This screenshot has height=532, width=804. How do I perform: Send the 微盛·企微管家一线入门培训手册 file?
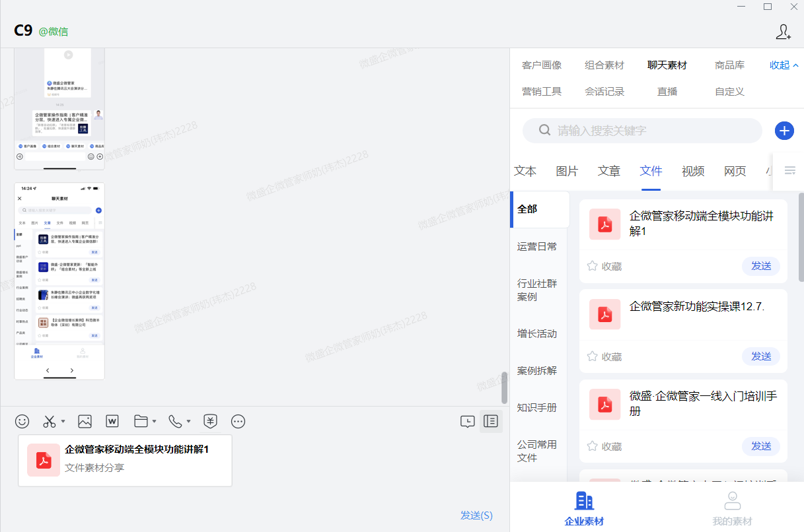point(761,446)
